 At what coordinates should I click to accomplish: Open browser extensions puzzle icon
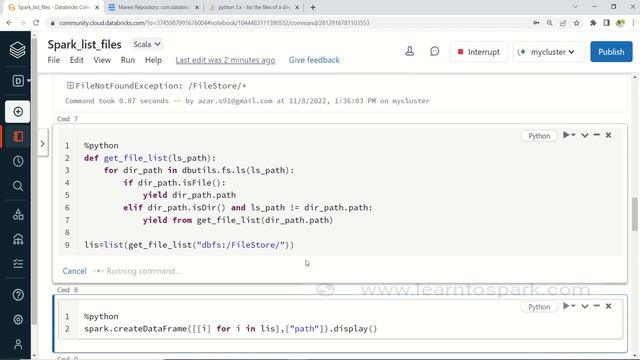click(593, 23)
